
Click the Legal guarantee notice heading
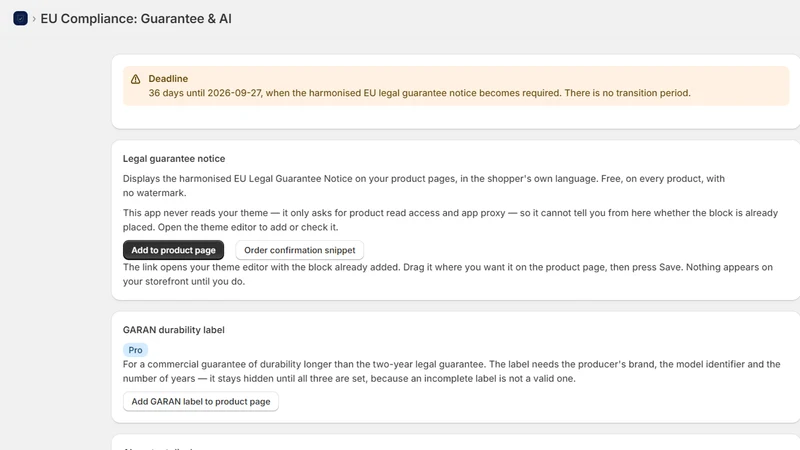174,159
